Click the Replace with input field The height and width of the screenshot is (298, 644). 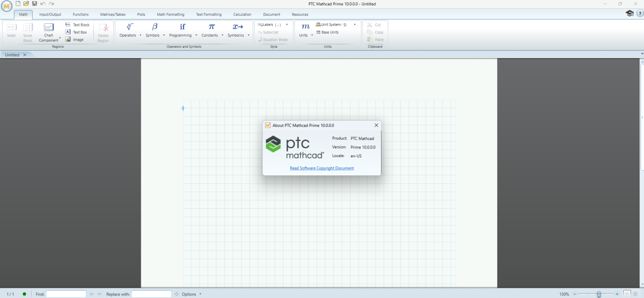click(x=152, y=294)
